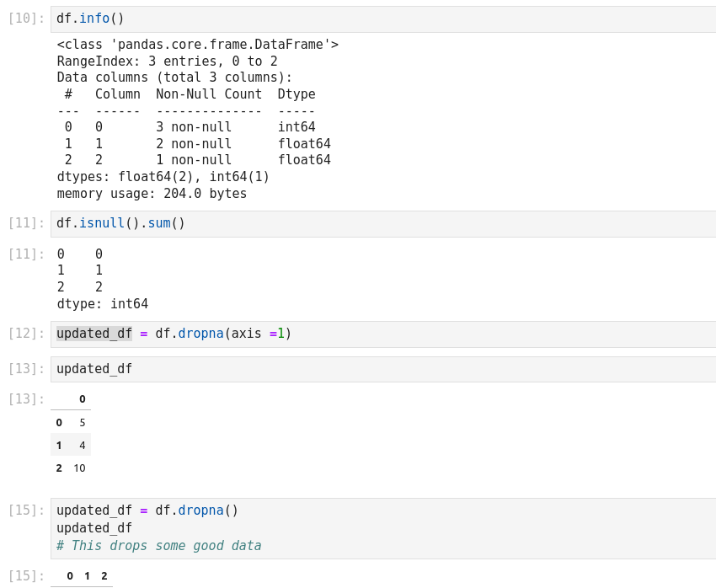The image size is (716, 588).
Task: Click the [15]: input prompt
Action: tap(26, 510)
